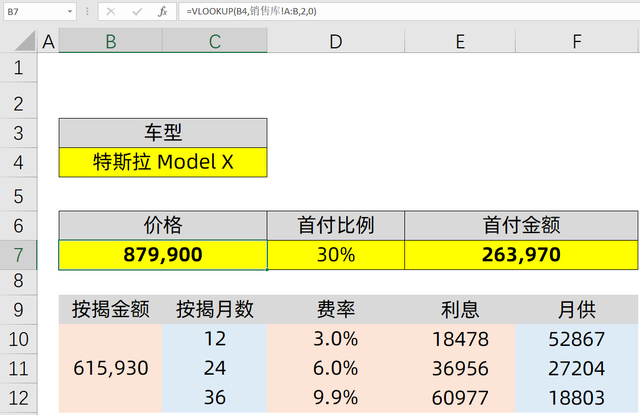Click the 按揭金额 column heading
640x415 pixels.
point(111,310)
